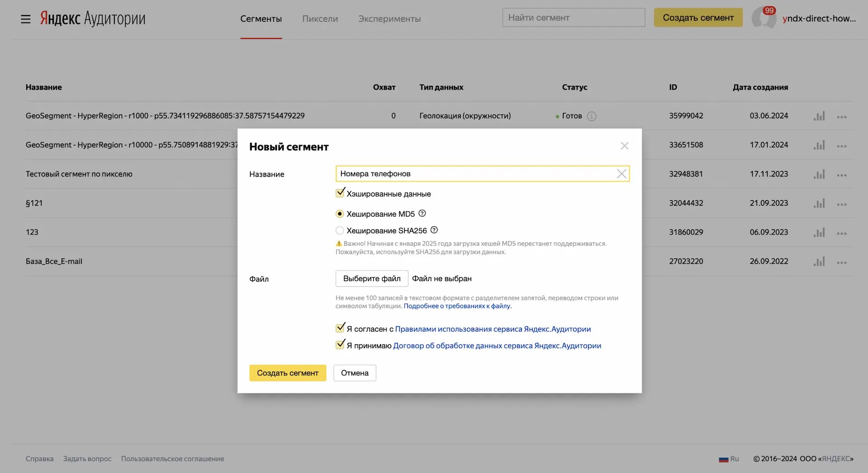Open Подробнее о требованиях к файлу link

point(458,306)
